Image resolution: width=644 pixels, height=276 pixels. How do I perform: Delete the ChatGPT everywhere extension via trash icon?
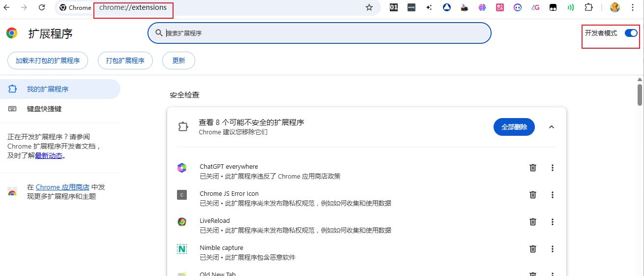(532, 168)
